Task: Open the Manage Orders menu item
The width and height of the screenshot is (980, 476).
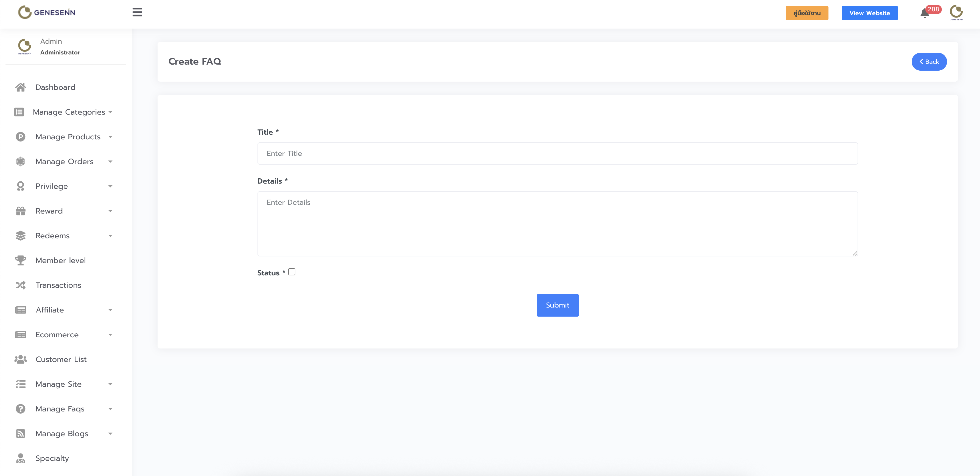Action: (x=64, y=161)
